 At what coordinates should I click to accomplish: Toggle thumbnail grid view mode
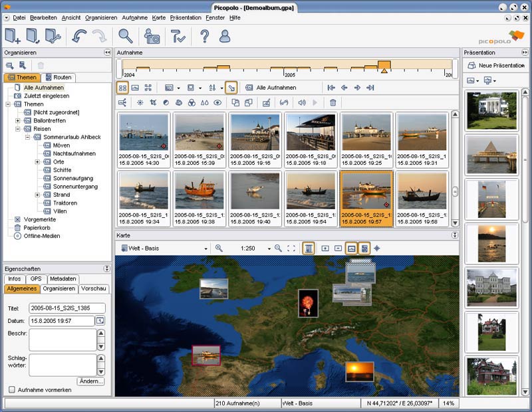click(x=123, y=88)
